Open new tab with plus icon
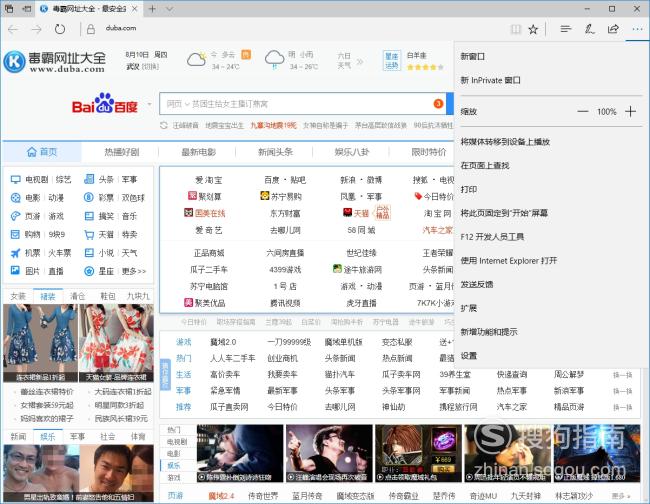The image size is (650, 504). click(x=152, y=9)
